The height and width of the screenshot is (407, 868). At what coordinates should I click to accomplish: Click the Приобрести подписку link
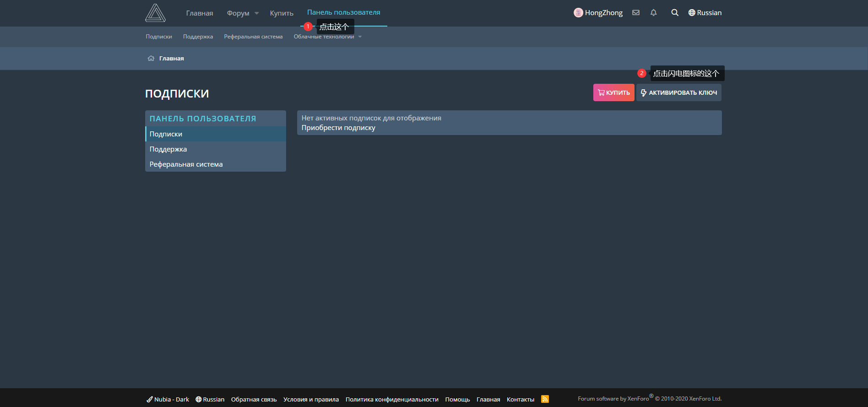(x=338, y=128)
